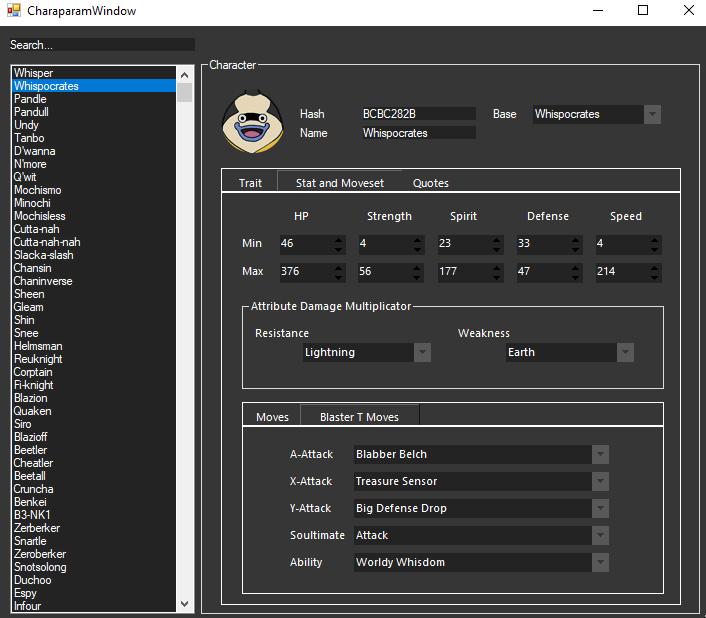The height and width of the screenshot is (618, 706).
Task: Expand the Weakness Earth dropdown
Action: click(x=625, y=352)
